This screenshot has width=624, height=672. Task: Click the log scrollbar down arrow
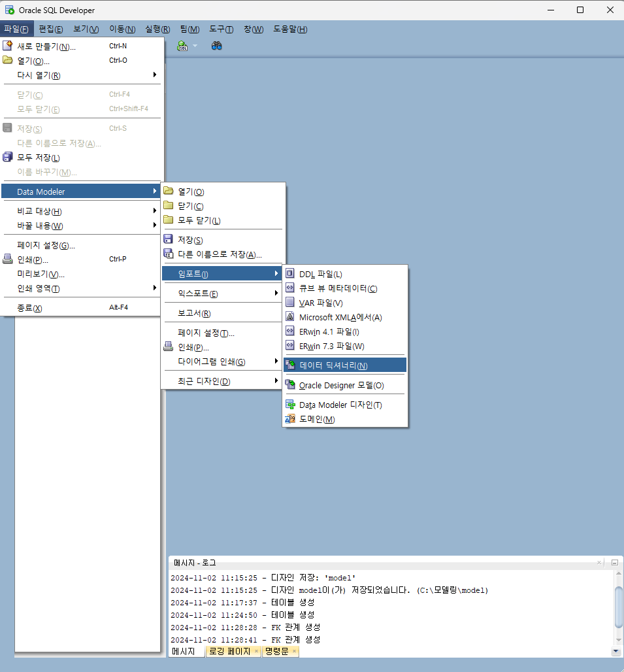pyautogui.click(x=618, y=640)
